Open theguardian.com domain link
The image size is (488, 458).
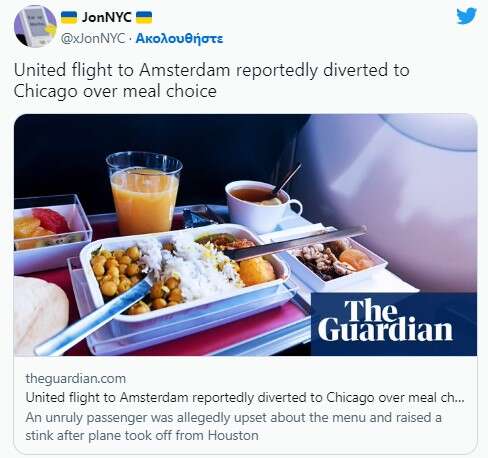tap(76, 379)
